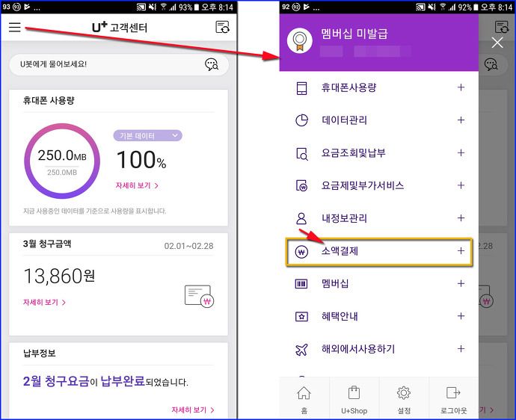Expand 휴대폰사용량 with plus sign
Screen dimensions: 516x420
point(461,87)
